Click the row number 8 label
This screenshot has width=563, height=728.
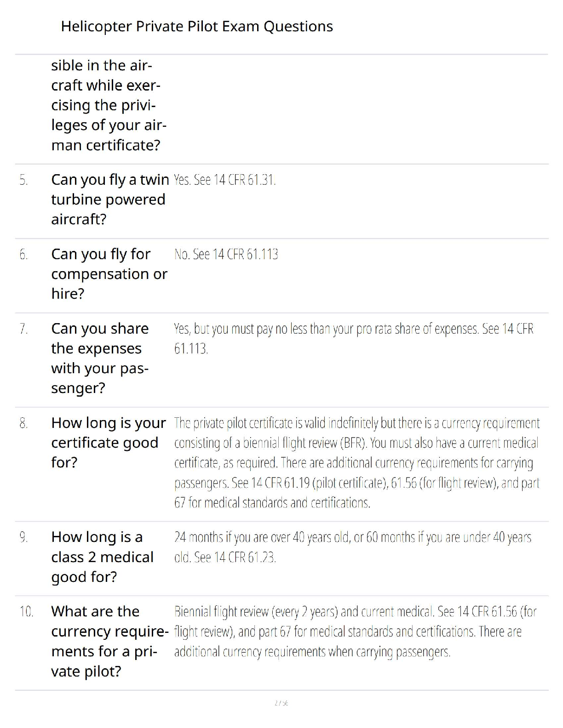pos(23,423)
